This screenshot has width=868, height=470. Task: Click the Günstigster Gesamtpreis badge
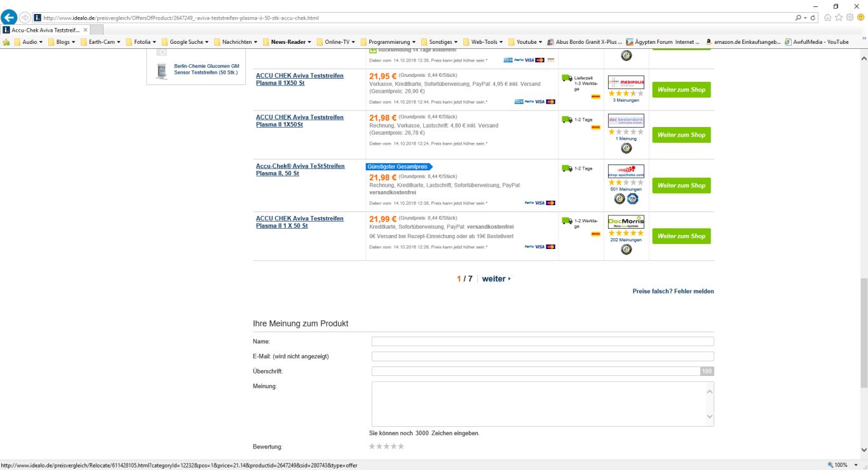pos(398,166)
